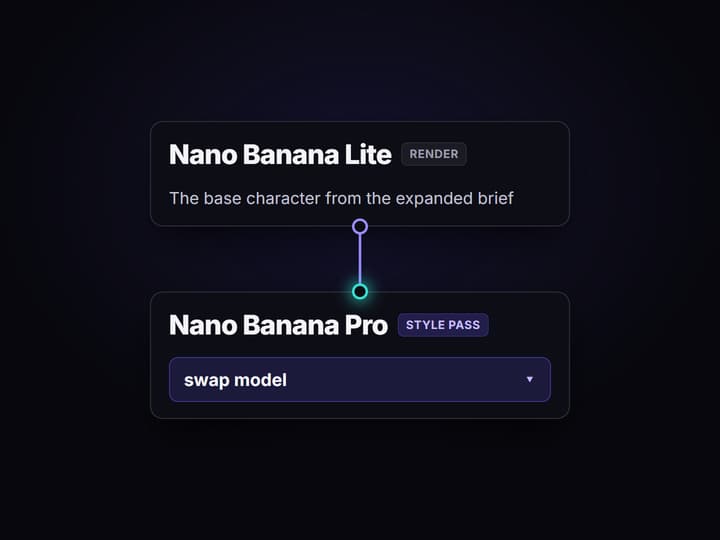Click the word 'Lite' in top node

tap(368, 154)
